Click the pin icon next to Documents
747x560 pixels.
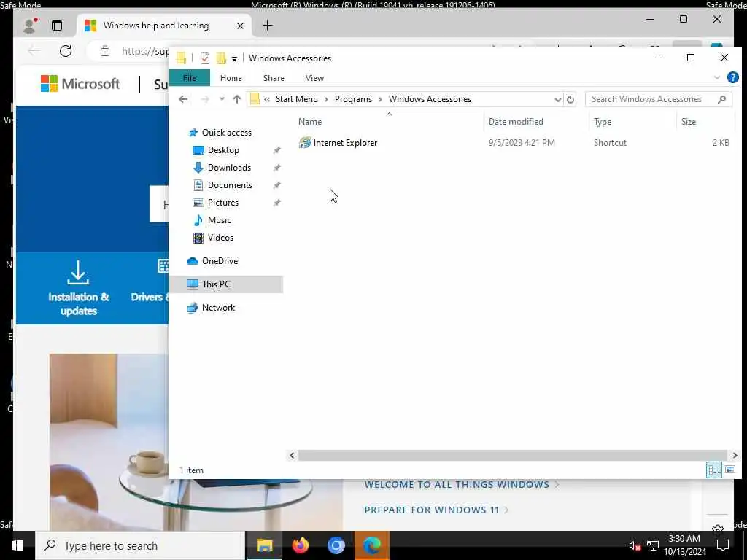[276, 185]
